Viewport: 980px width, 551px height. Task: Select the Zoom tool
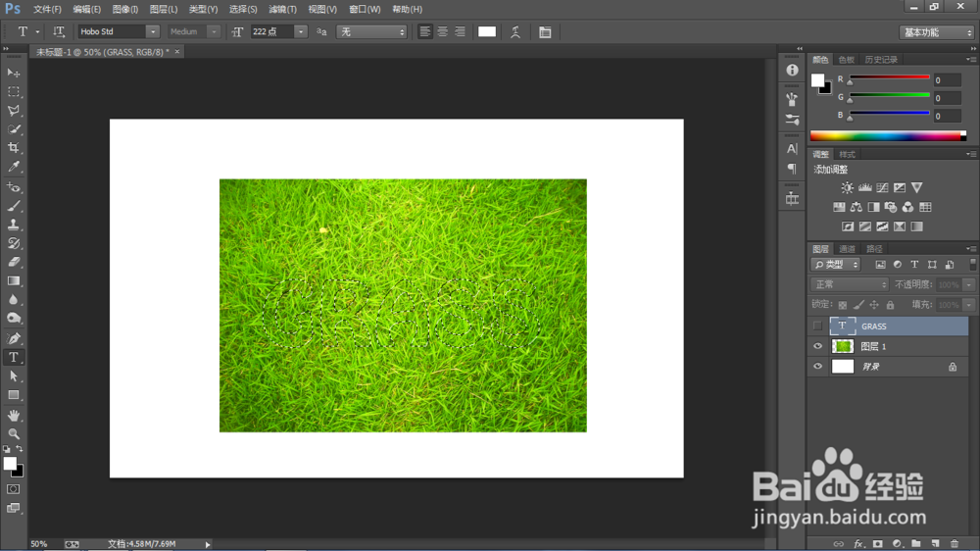[x=13, y=433]
